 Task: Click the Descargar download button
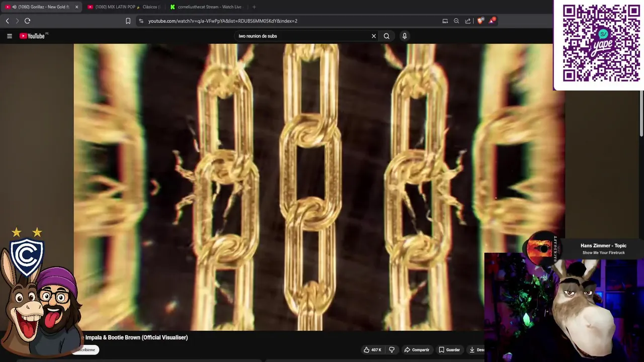pyautogui.click(x=476, y=349)
